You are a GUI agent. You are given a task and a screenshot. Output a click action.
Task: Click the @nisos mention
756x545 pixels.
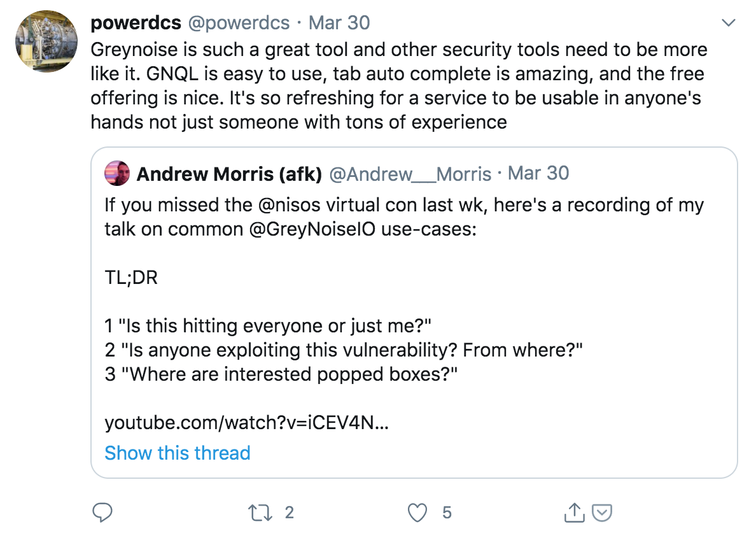pos(290,205)
